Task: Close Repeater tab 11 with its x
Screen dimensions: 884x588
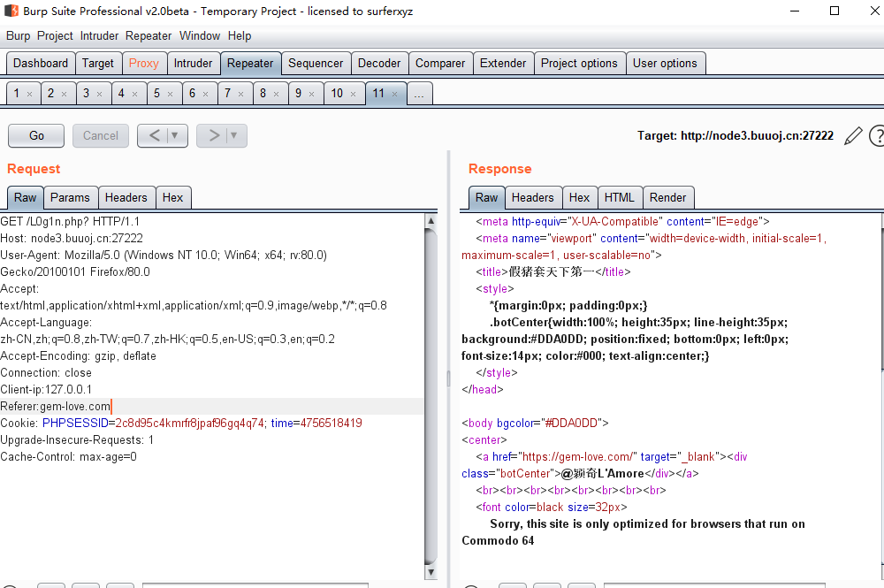Action: pos(394,94)
